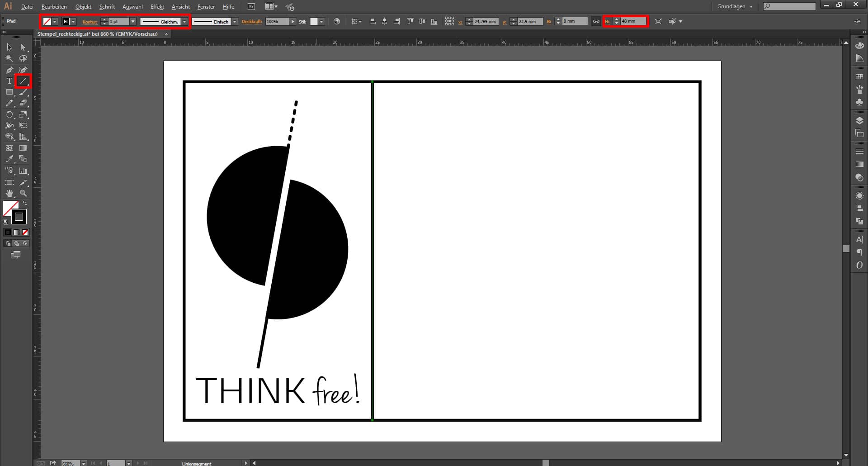Viewport: 868px width, 466px height.
Task: Open Adobe Bridge via the Br button
Action: pyautogui.click(x=250, y=6)
